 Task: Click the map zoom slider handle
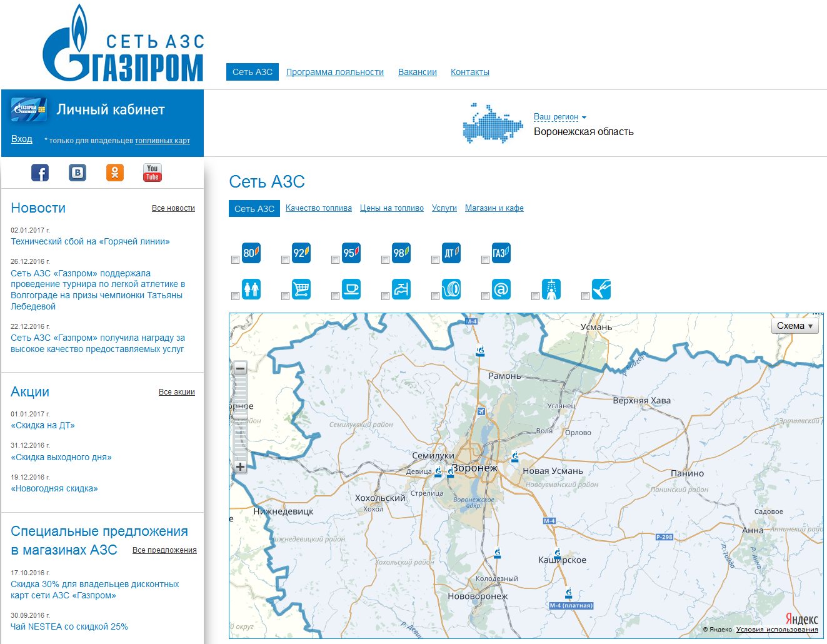(240, 416)
